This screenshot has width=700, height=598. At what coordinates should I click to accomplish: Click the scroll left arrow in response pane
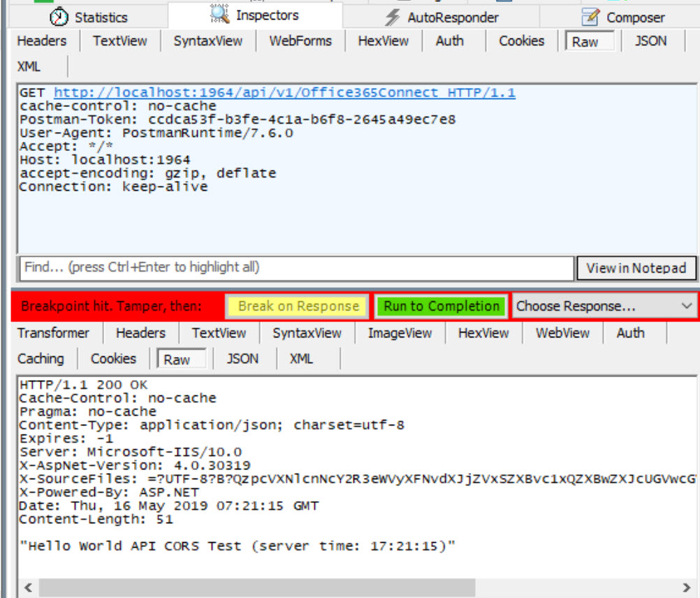tap(27, 588)
